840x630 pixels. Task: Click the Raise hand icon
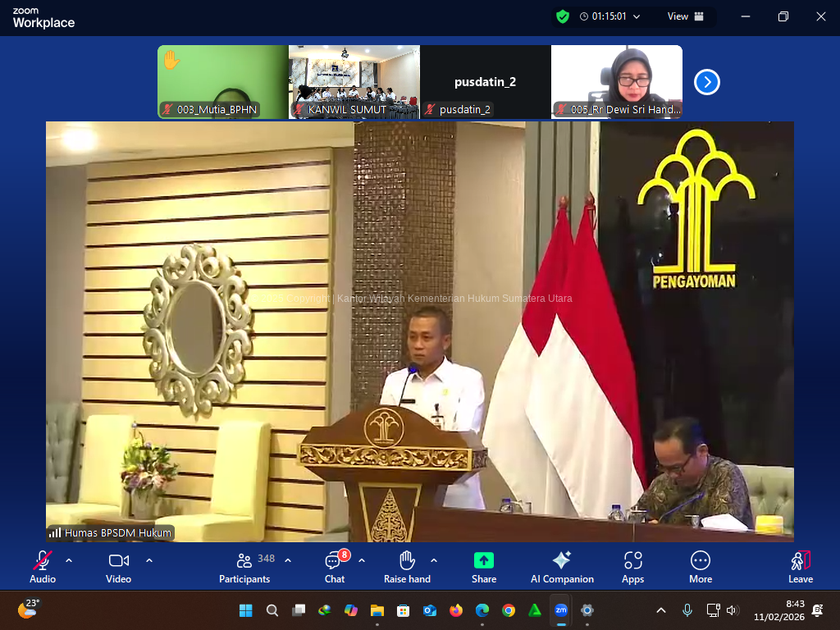pos(407,567)
